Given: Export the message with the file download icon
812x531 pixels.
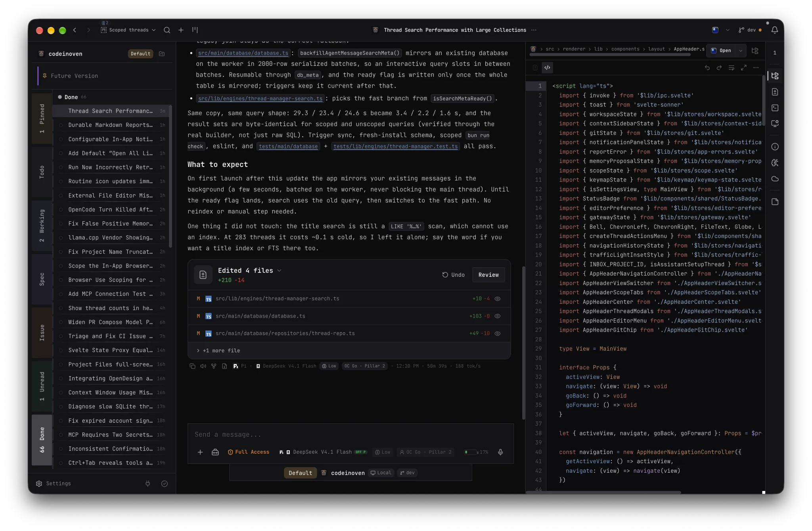Looking at the screenshot, I should pyautogui.click(x=224, y=366).
